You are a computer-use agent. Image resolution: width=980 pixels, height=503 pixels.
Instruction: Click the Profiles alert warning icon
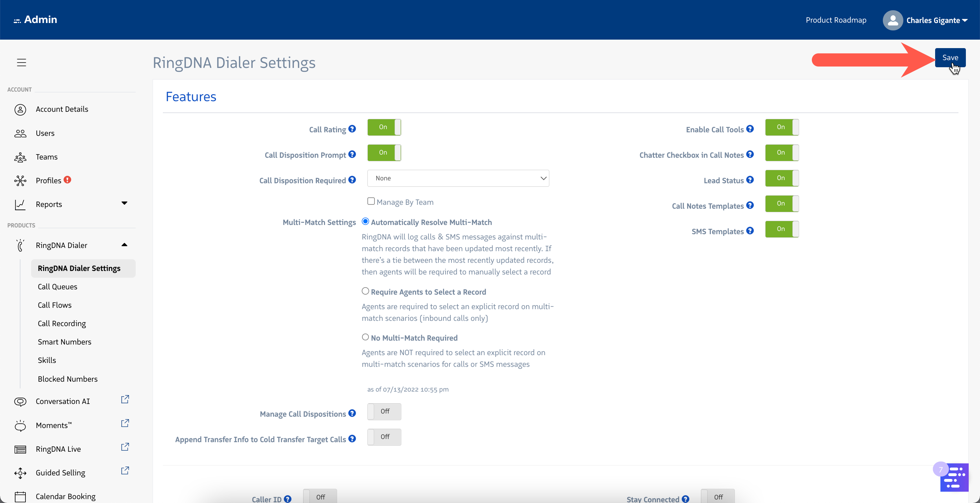pos(67,180)
